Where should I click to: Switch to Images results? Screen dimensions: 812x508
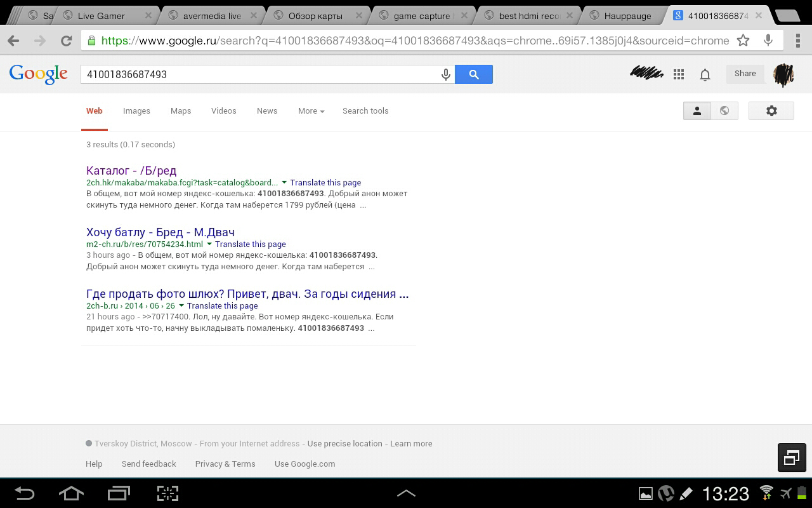coord(136,111)
